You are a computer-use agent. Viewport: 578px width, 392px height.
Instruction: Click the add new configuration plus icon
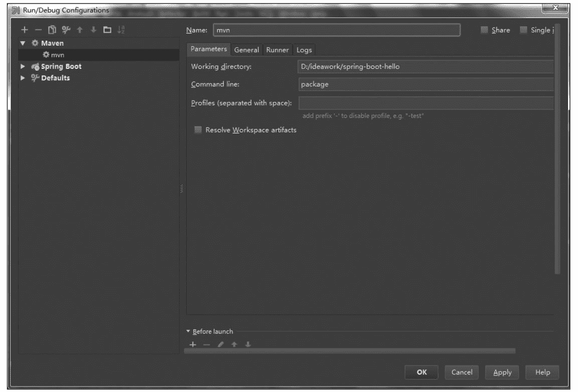[24, 31]
